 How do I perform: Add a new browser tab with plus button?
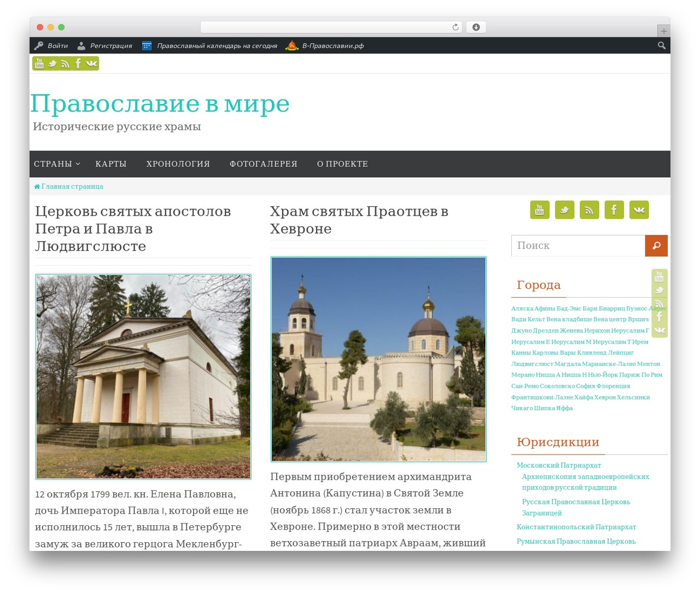(x=663, y=31)
